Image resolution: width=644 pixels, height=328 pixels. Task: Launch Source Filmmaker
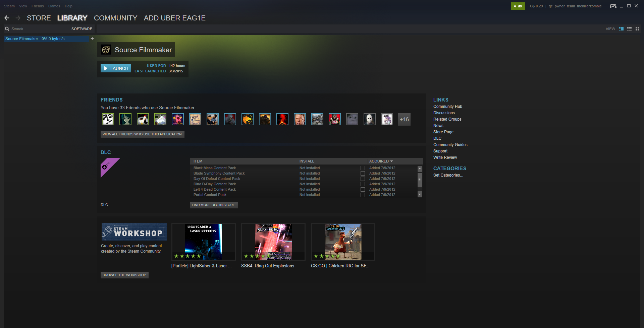point(116,68)
